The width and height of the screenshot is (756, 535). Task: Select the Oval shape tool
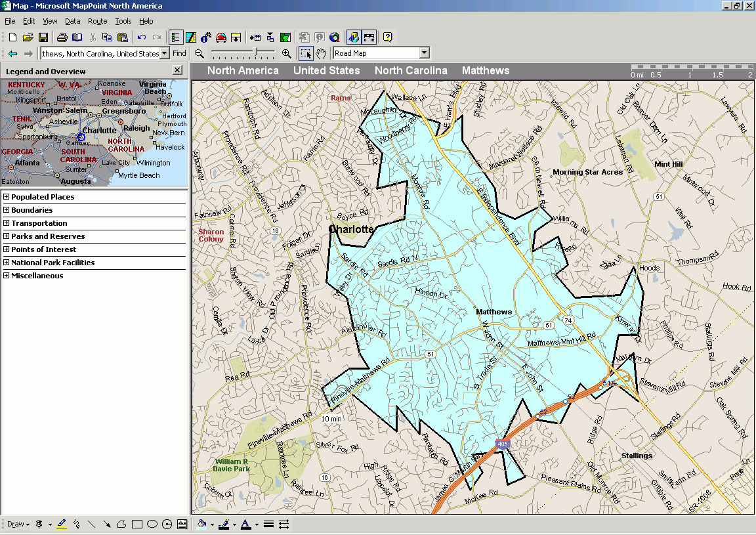152,524
